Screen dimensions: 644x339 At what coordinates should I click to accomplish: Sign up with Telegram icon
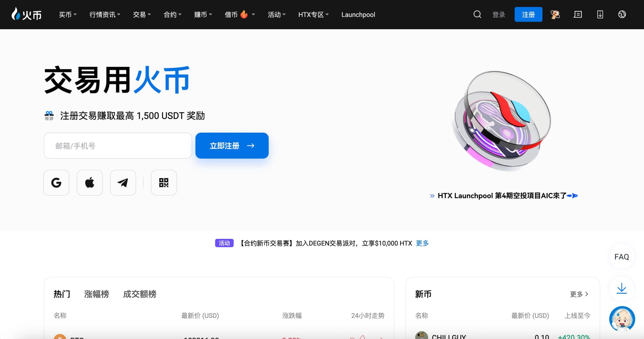[x=123, y=183]
